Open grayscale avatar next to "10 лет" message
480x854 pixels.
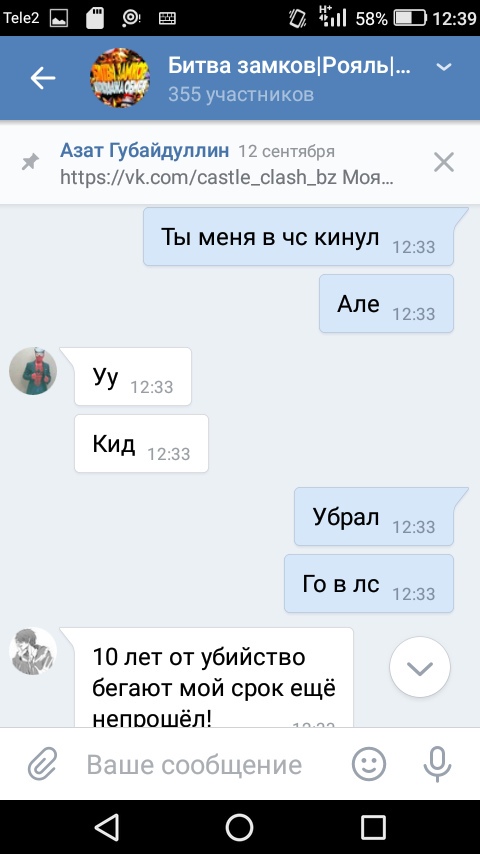point(33,651)
